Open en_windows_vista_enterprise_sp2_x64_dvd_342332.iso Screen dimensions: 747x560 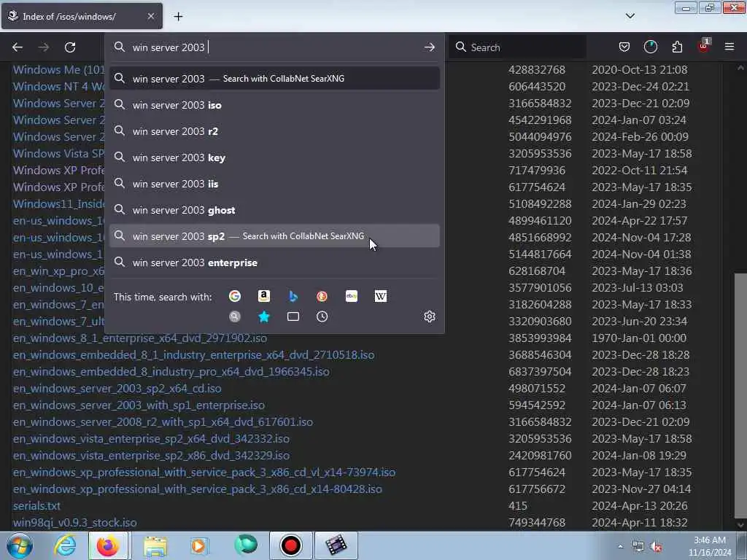coord(151,438)
